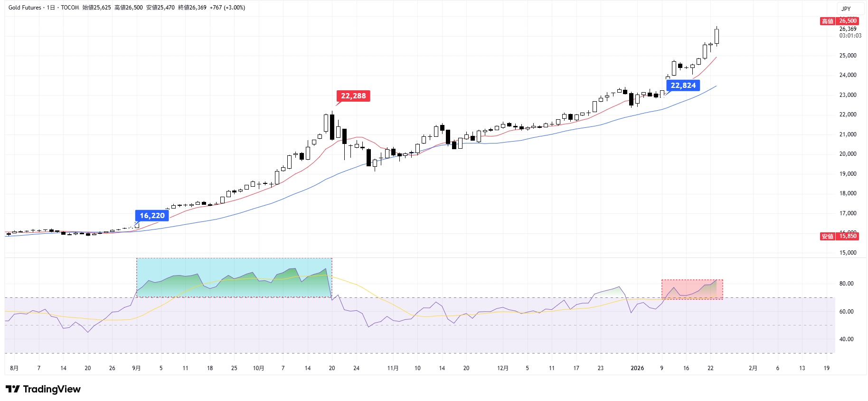Click the cyan overbought RSI highlighted zone
Screen dimensions: 868x401
click(x=234, y=278)
